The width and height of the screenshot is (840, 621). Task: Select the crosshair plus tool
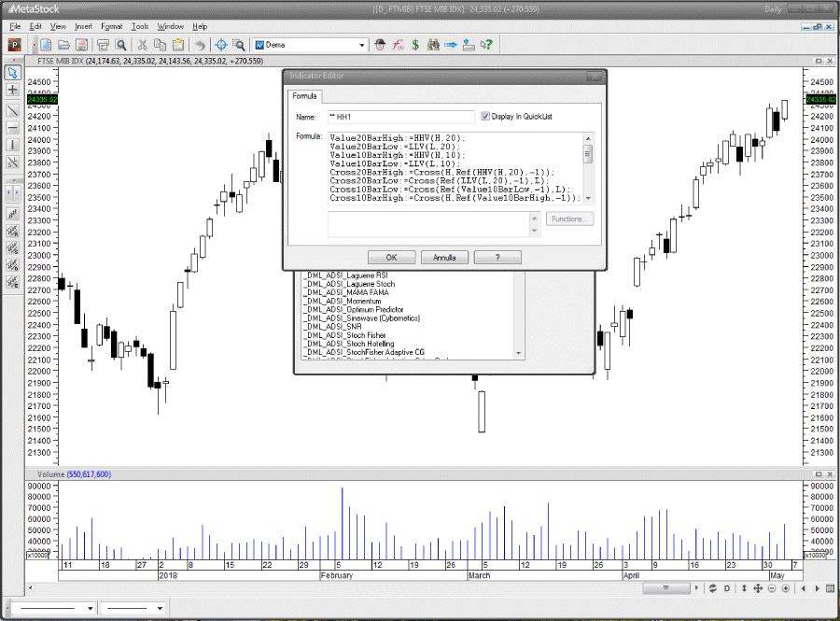[13, 90]
